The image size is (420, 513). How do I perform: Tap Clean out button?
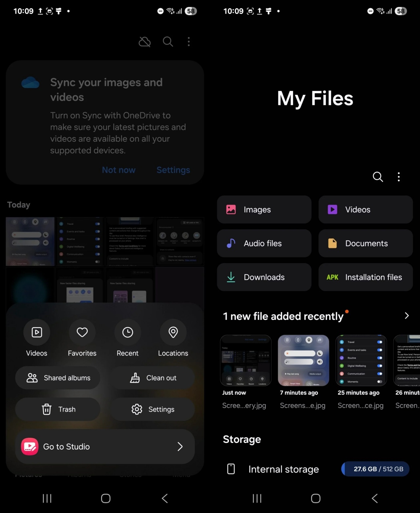click(153, 378)
